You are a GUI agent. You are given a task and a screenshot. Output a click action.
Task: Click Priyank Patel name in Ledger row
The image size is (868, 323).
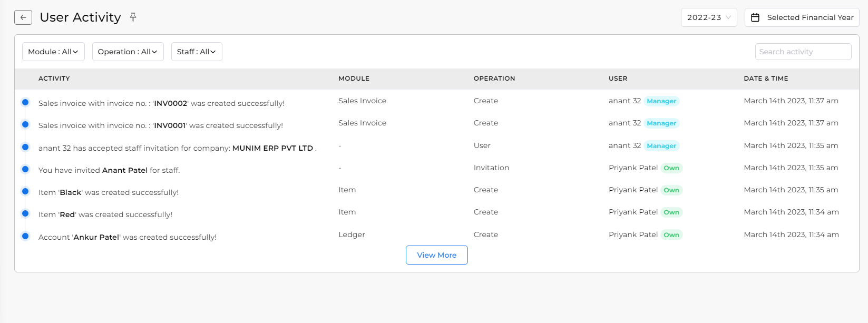pos(633,234)
